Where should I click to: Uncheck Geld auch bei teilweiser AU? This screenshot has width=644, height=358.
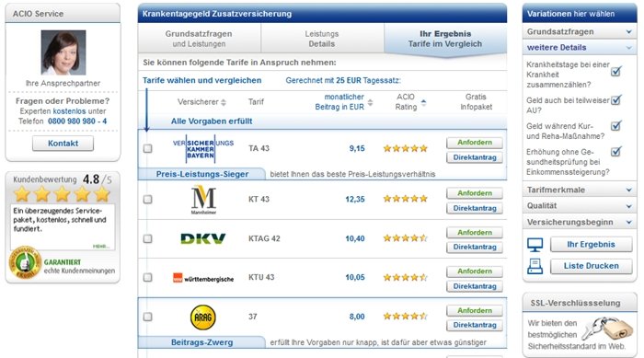[615, 99]
